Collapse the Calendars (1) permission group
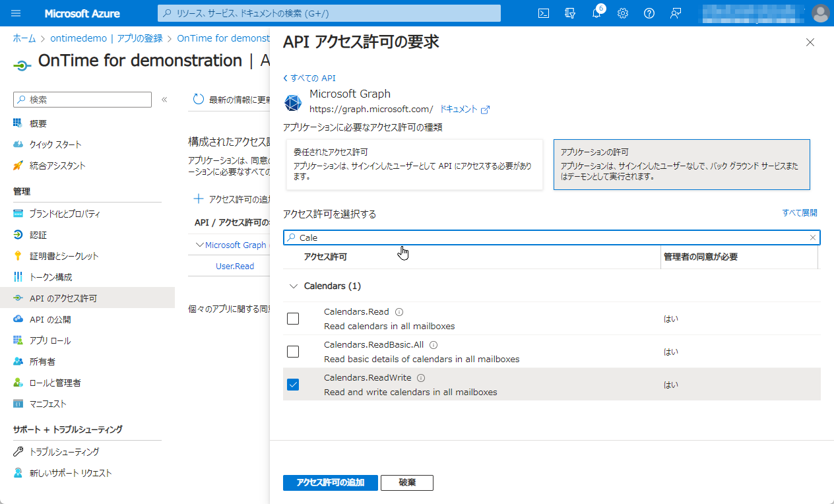 click(294, 286)
